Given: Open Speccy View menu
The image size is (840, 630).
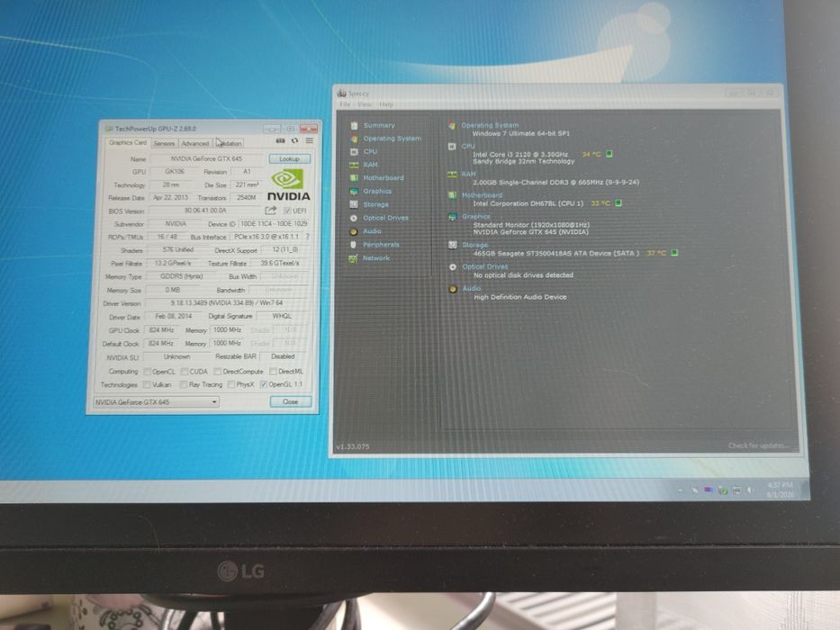Looking at the screenshot, I should pyautogui.click(x=365, y=104).
